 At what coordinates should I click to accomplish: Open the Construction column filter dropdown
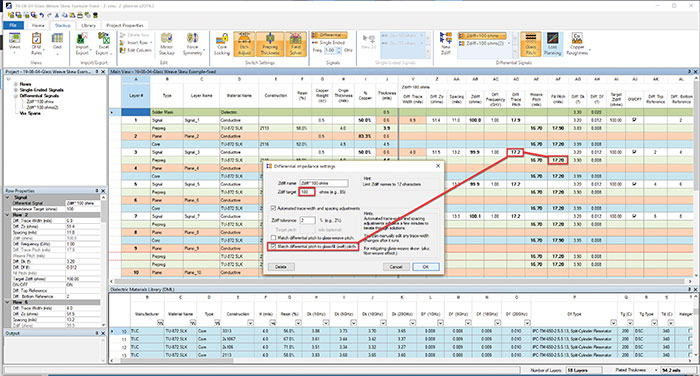point(250,323)
